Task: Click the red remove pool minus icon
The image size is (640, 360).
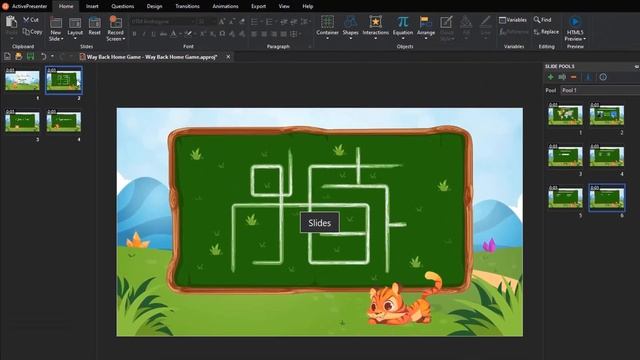Action: tap(573, 77)
